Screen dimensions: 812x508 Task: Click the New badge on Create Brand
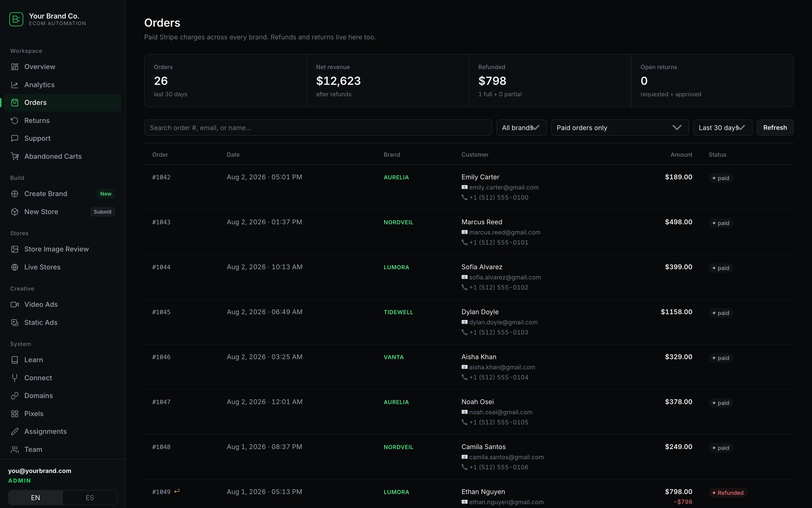point(106,194)
